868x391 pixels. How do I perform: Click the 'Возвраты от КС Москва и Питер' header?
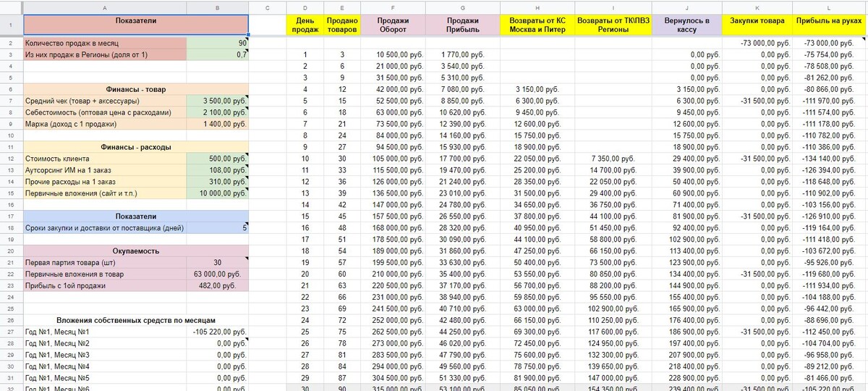tap(536, 25)
